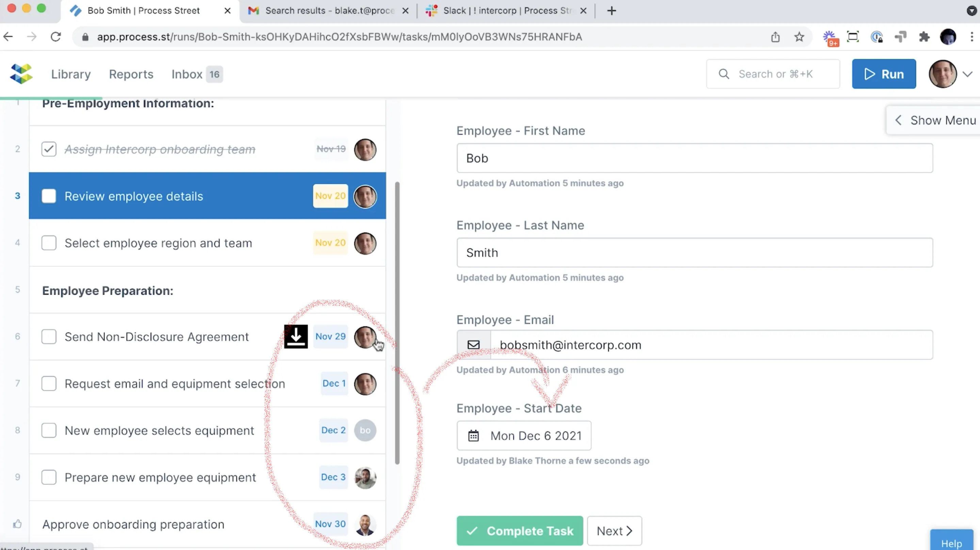
Task: Click assignee avatar on Approve onboarding preparation
Action: pos(365,524)
